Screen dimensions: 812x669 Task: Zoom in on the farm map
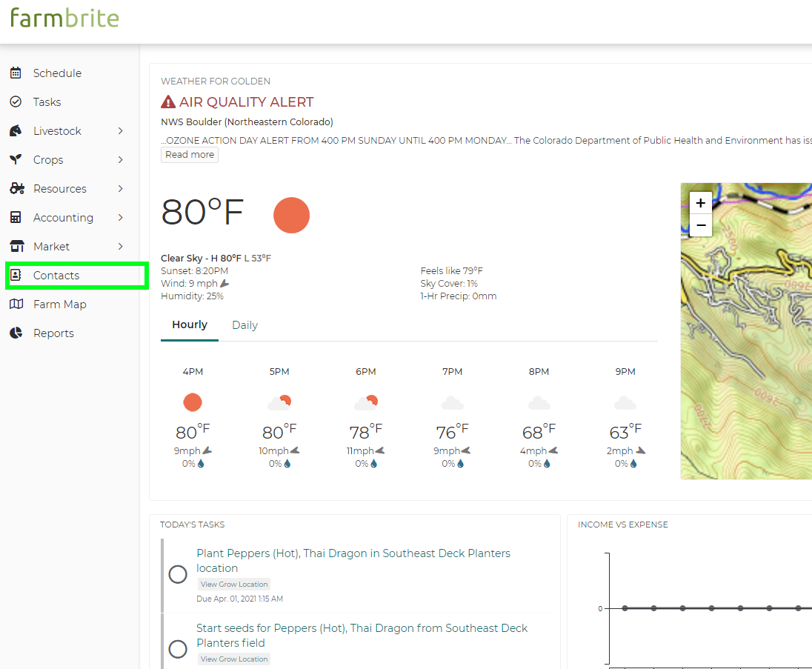[701, 203]
